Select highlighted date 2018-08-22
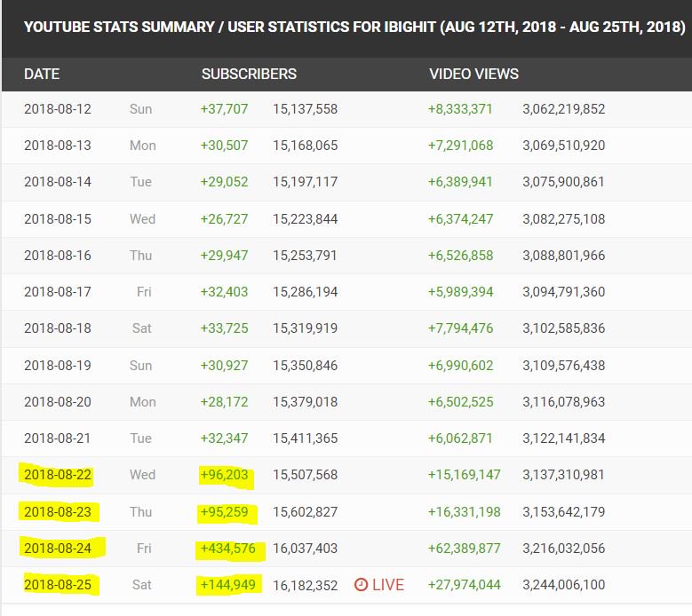 pyautogui.click(x=58, y=475)
